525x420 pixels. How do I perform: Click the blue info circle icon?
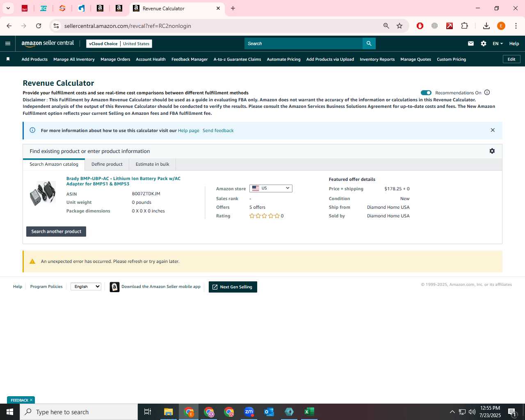[x=32, y=130]
